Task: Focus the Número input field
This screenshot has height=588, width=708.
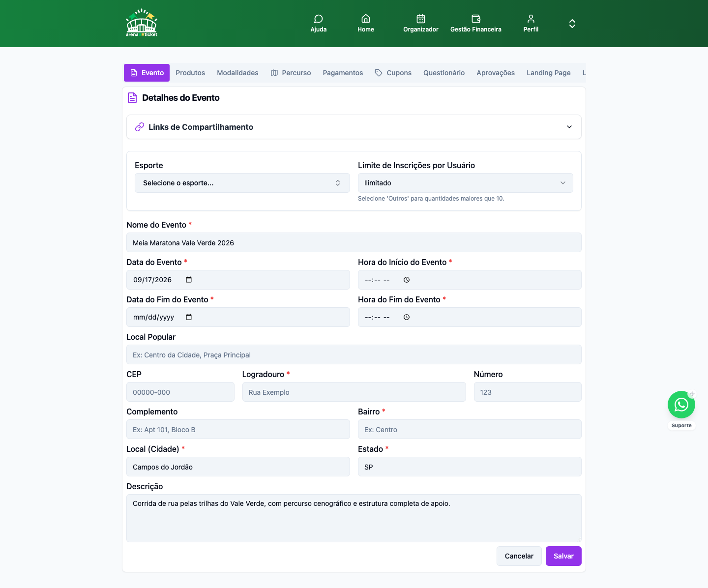Action: pyautogui.click(x=528, y=392)
